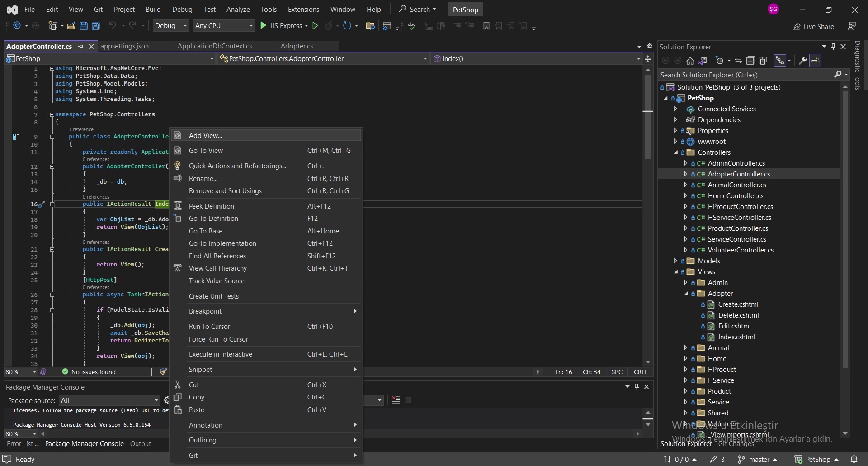Open the notifications bell in the status bar
This screenshot has height=466, width=868.
pos(854,459)
